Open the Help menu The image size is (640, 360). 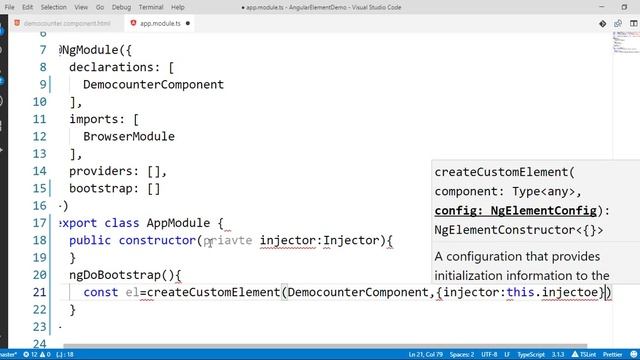coord(178,7)
